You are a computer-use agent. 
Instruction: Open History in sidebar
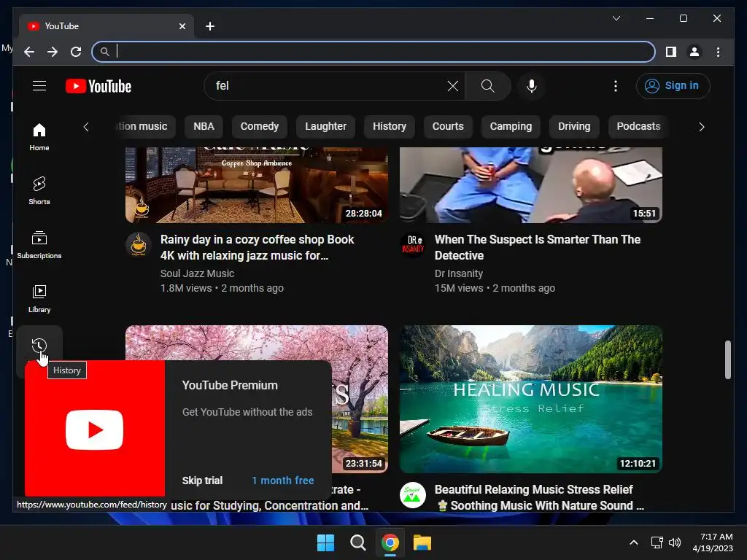click(x=39, y=346)
